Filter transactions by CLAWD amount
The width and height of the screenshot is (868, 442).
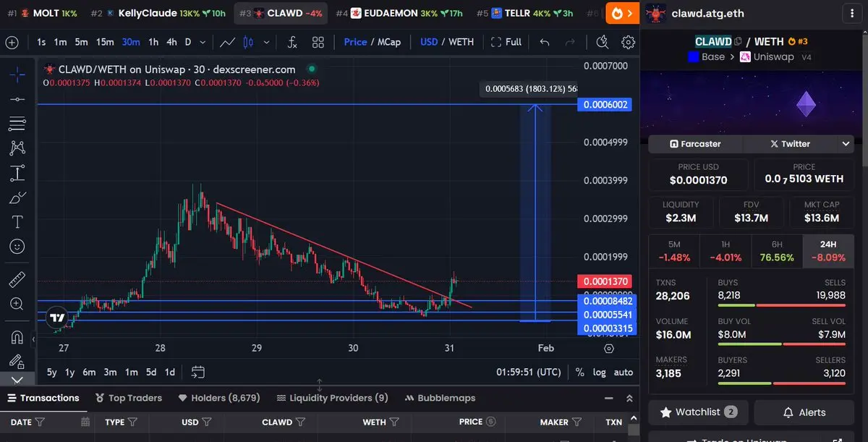click(x=300, y=422)
